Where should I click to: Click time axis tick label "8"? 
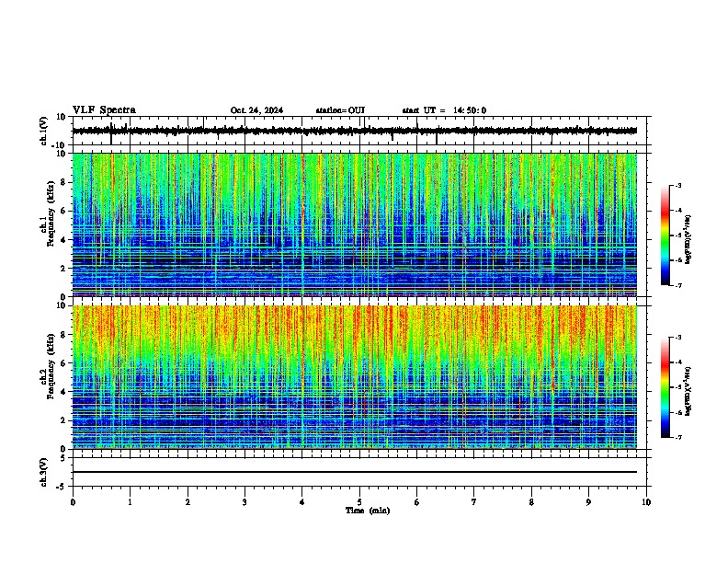tap(531, 502)
